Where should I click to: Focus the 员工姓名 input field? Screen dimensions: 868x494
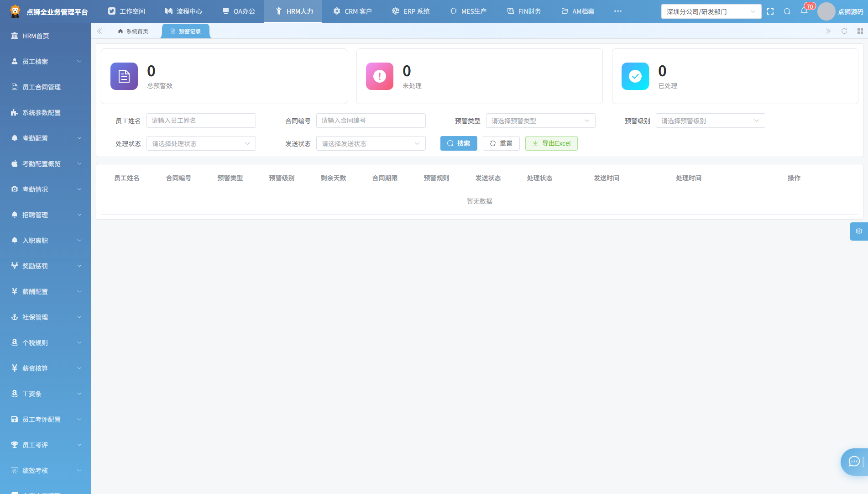[201, 121]
